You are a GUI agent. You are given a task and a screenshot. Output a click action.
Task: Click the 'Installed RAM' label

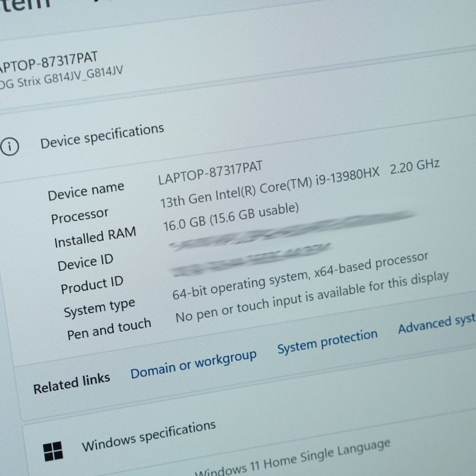tap(95, 237)
